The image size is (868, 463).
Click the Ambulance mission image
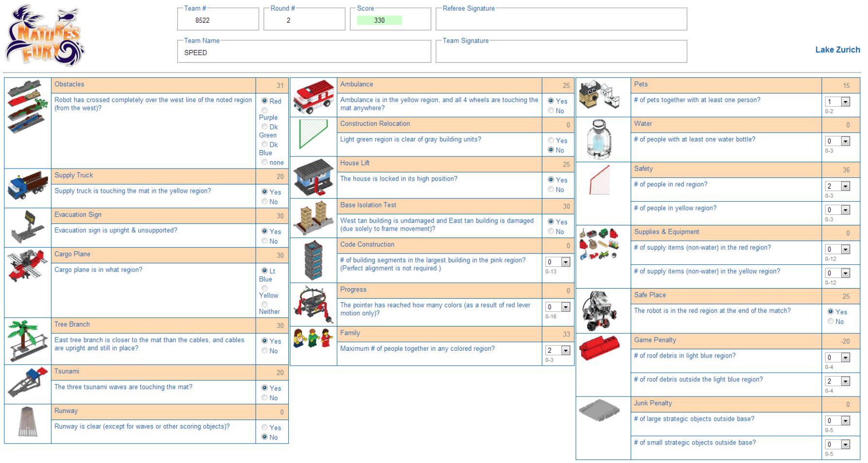coord(313,97)
